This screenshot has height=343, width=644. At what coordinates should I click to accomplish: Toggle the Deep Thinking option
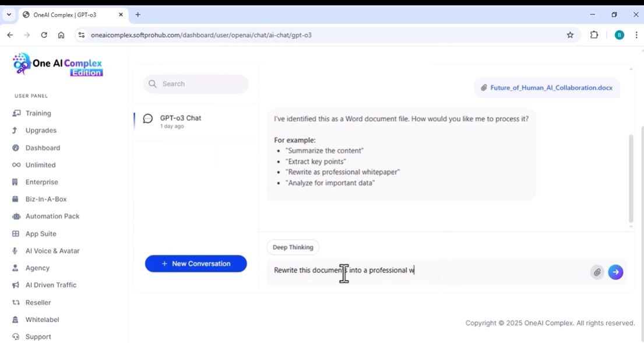click(293, 247)
